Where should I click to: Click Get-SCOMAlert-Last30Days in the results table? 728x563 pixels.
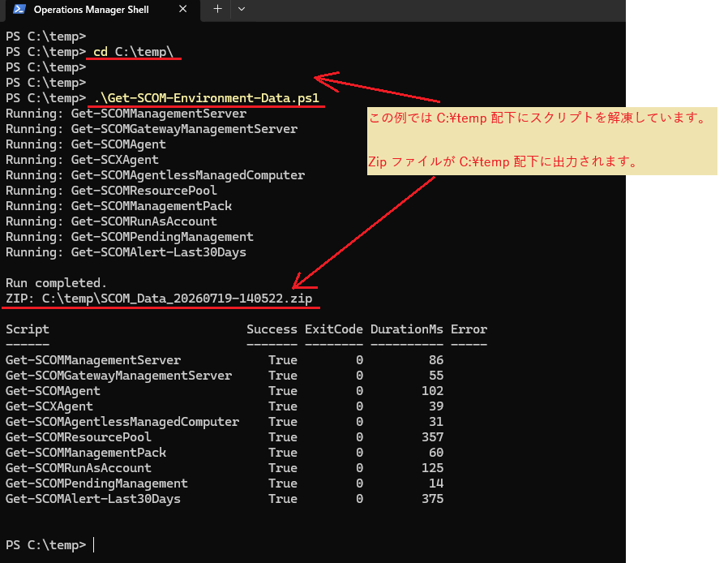point(93,498)
